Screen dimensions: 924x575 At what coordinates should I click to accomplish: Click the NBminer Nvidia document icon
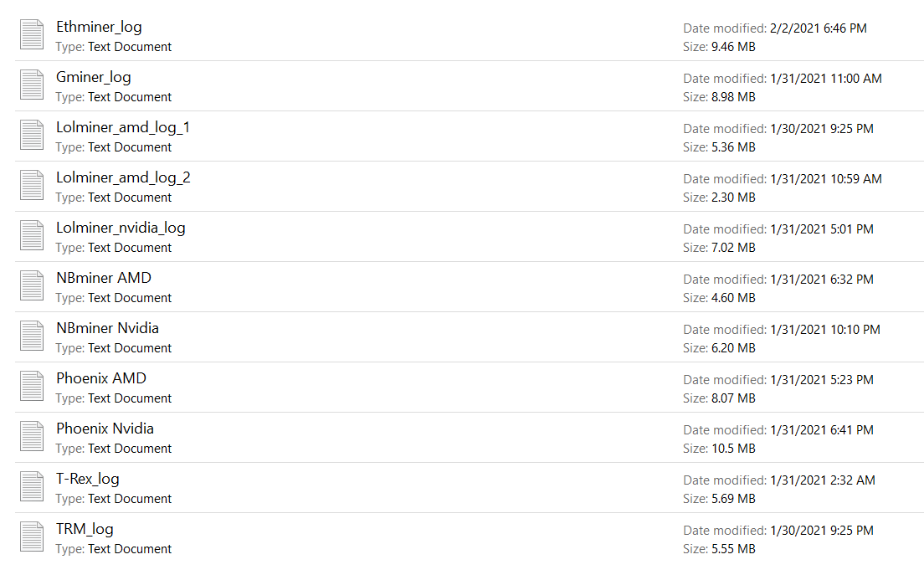click(x=32, y=336)
